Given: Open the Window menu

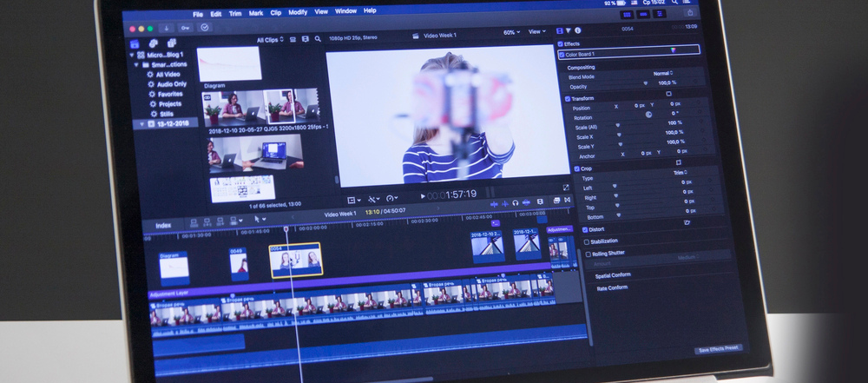Looking at the screenshot, I should point(346,11).
